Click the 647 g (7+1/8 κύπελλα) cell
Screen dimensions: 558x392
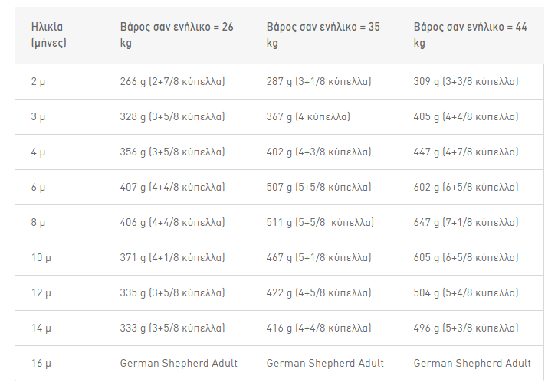[466, 223]
